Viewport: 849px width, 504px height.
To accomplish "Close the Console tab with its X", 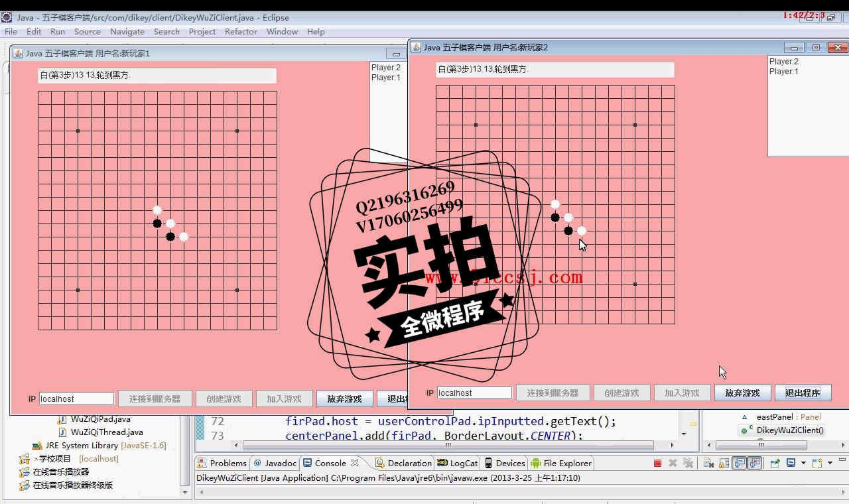I will point(355,463).
